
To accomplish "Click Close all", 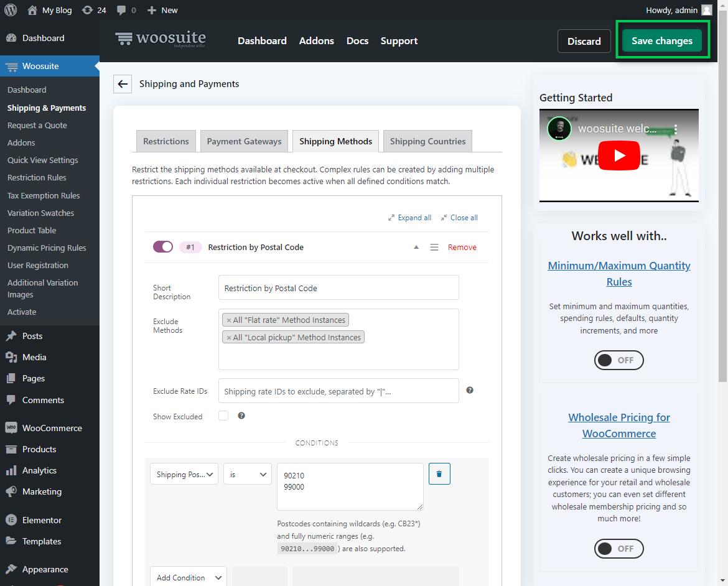I will pos(459,217).
